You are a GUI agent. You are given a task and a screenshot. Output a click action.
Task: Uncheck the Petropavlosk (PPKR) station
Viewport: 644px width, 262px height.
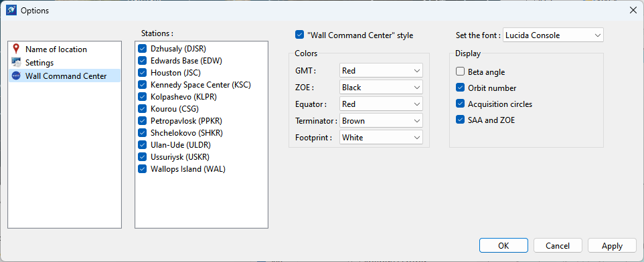click(143, 121)
